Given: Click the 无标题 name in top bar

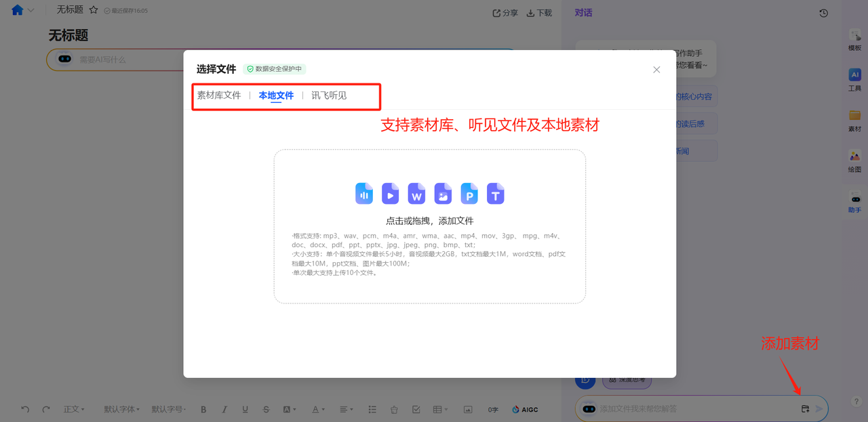Looking at the screenshot, I should 70,10.
